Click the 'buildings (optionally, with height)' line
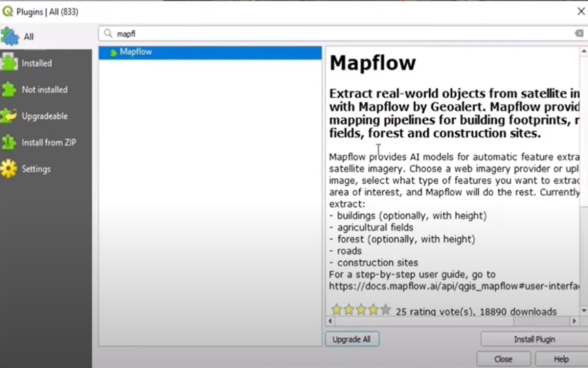The height and width of the screenshot is (368, 588). click(408, 216)
